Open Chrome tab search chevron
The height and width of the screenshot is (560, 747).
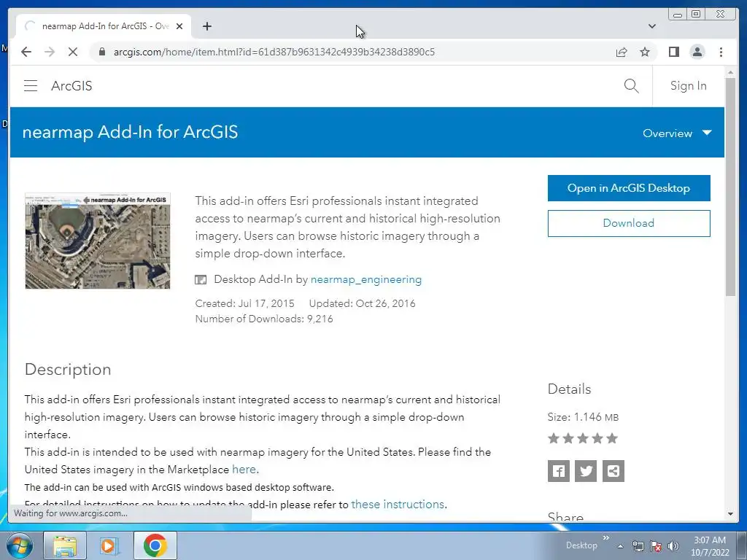[652, 26]
